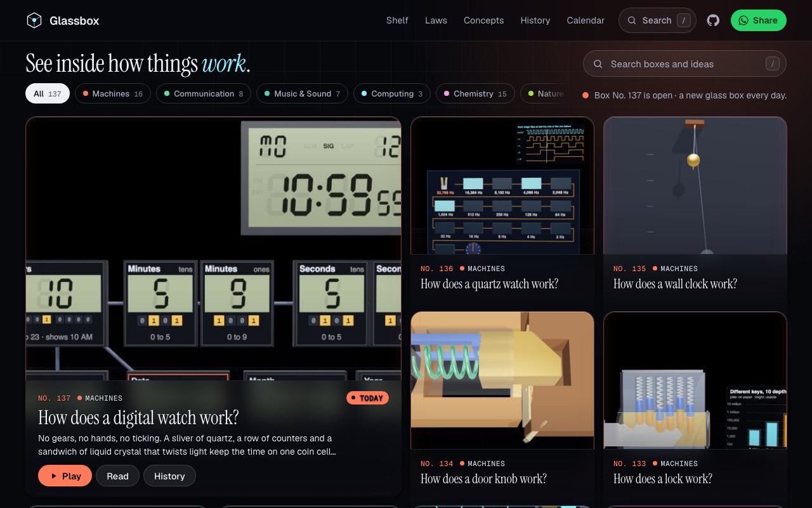Filter by Music & Sound category
Viewport: 812px width, 508px height.
coord(302,93)
